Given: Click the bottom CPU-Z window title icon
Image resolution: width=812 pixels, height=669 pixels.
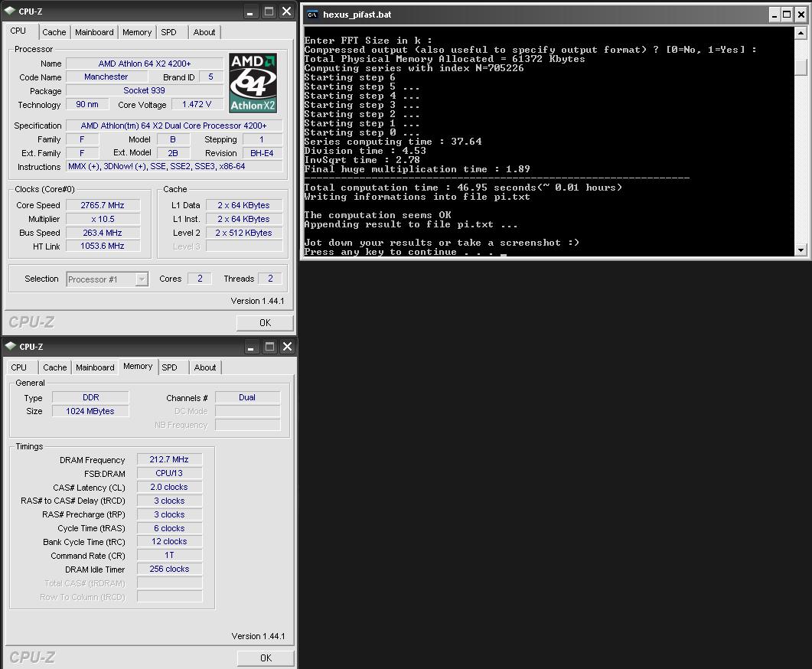Looking at the screenshot, I should (x=11, y=346).
